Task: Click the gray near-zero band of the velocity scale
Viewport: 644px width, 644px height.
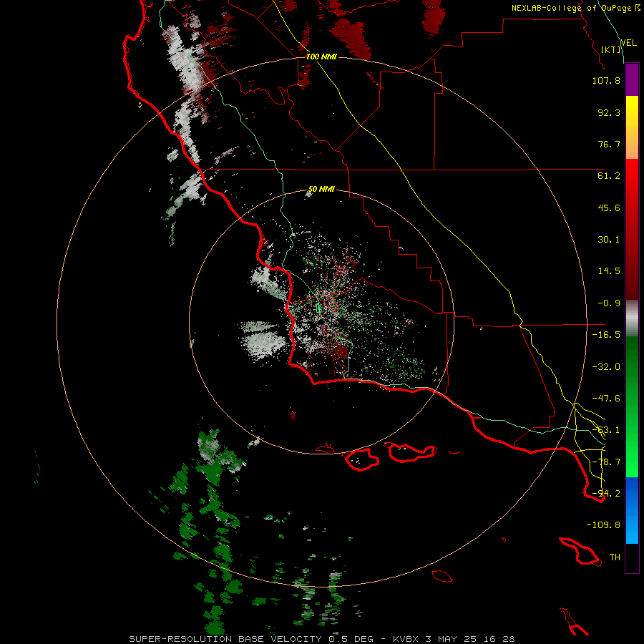Action: (632, 318)
